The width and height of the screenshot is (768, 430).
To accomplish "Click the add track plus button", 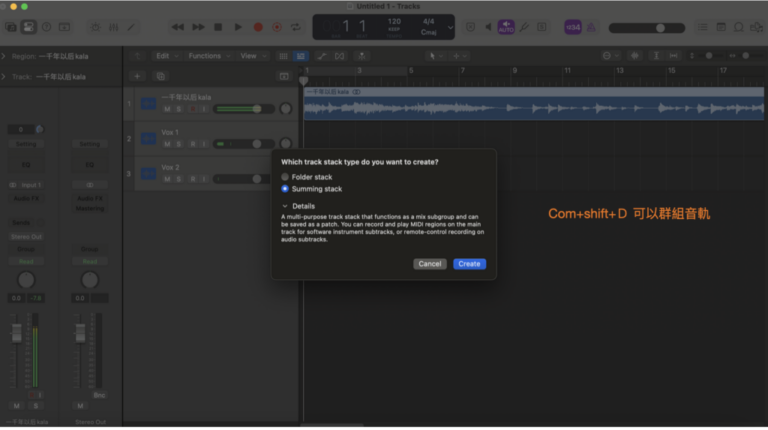I will click(x=137, y=76).
